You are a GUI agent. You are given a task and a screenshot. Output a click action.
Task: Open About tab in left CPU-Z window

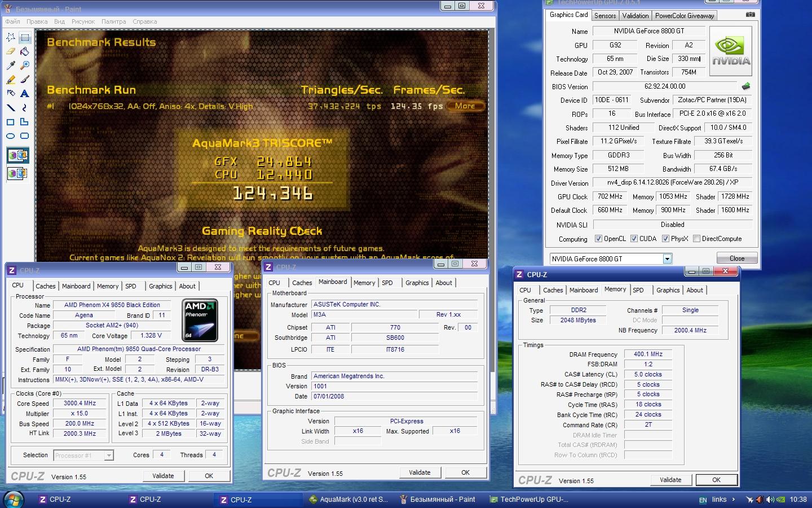187,286
